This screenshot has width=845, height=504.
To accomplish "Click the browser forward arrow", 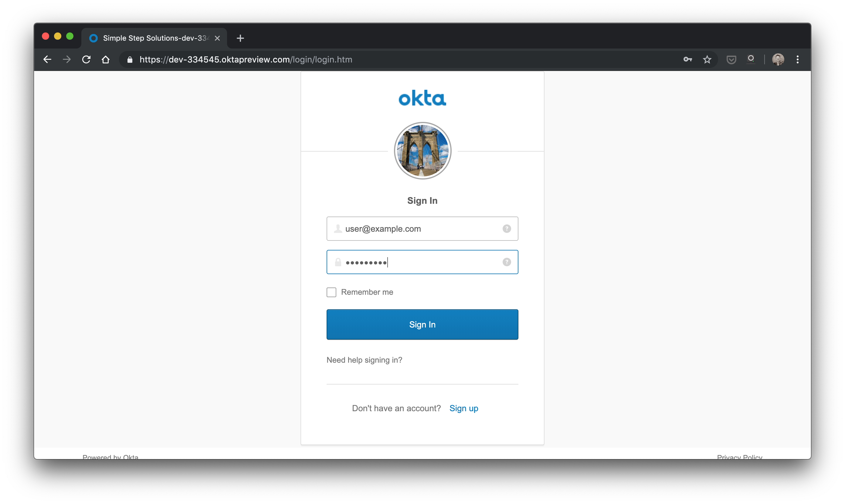I will pyautogui.click(x=66, y=59).
